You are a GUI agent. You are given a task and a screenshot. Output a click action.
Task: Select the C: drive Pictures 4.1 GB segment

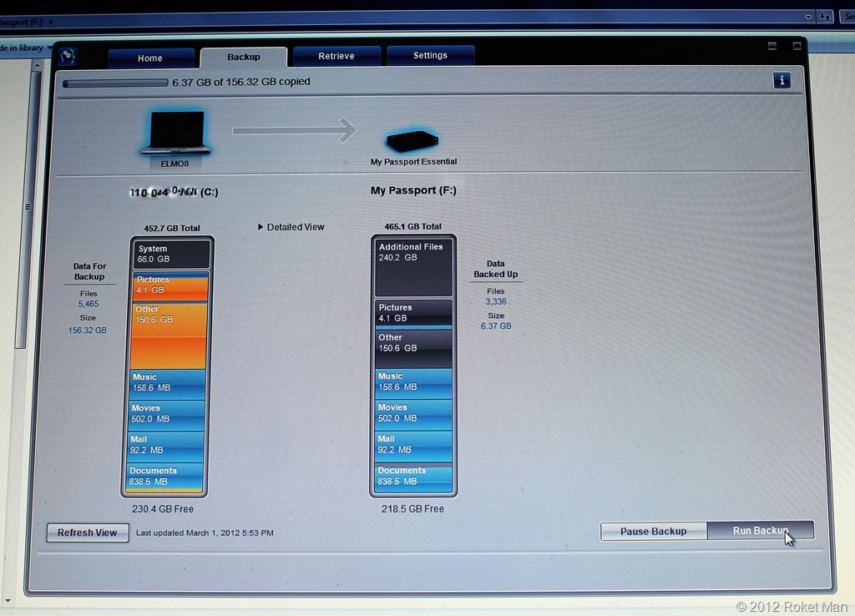click(170, 285)
